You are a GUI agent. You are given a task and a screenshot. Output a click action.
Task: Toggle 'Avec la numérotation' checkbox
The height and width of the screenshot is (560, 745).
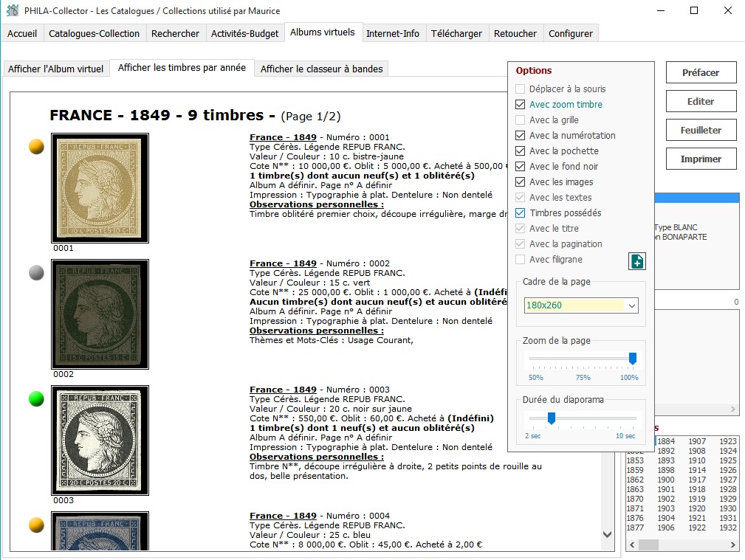click(x=521, y=135)
